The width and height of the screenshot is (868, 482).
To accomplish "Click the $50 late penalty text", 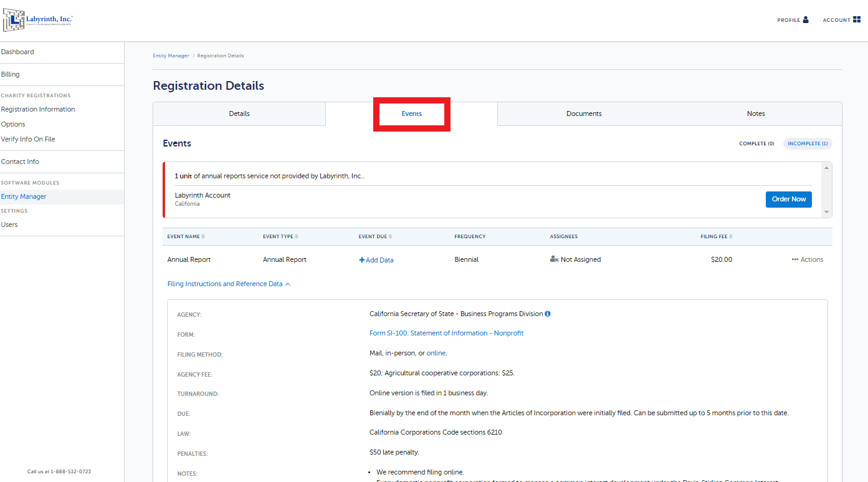I will click(394, 452).
